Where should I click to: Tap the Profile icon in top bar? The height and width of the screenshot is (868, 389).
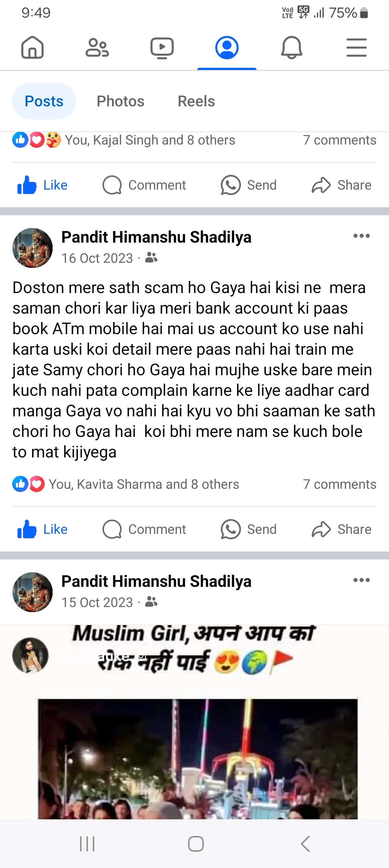point(227,48)
